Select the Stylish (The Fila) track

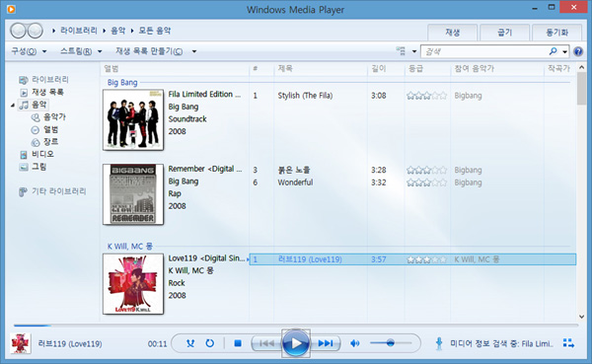pos(305,96)
